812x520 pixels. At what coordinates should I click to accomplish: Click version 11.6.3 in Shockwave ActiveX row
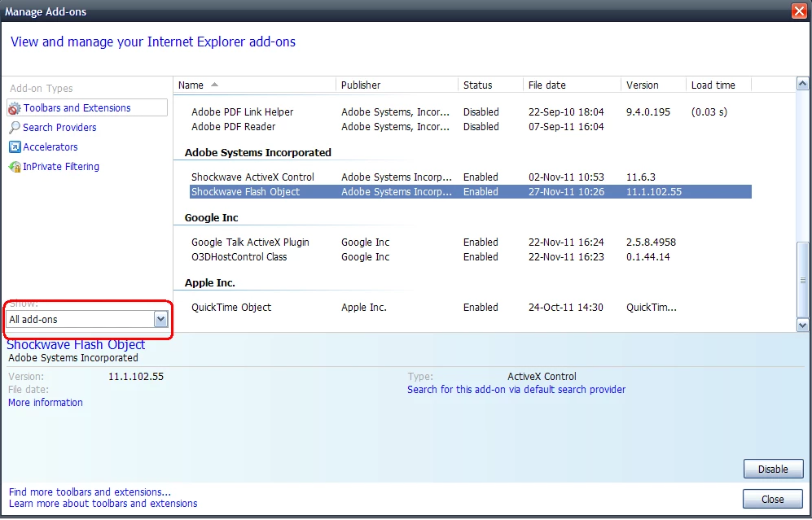tap(641, 177)
